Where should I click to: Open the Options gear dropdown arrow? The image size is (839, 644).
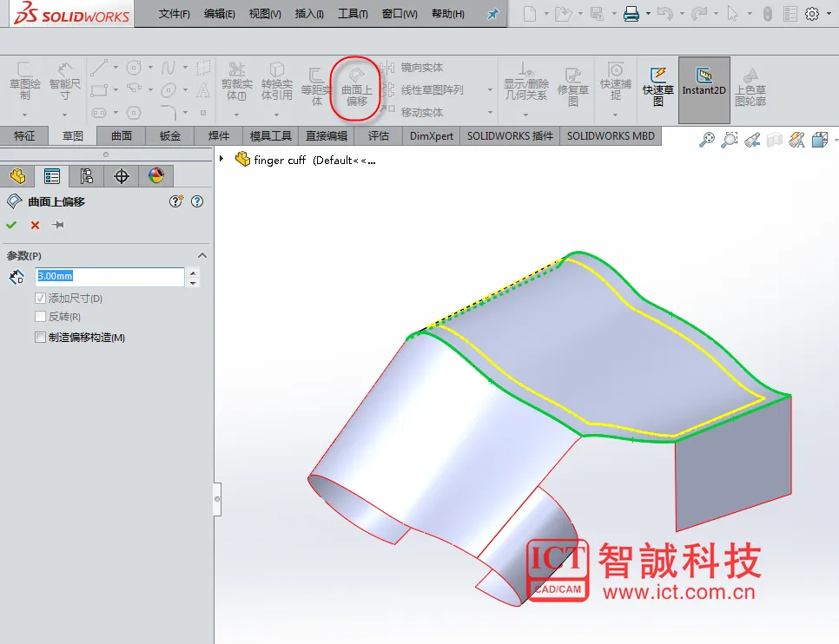pyautogui.click(x=829, y=13)
